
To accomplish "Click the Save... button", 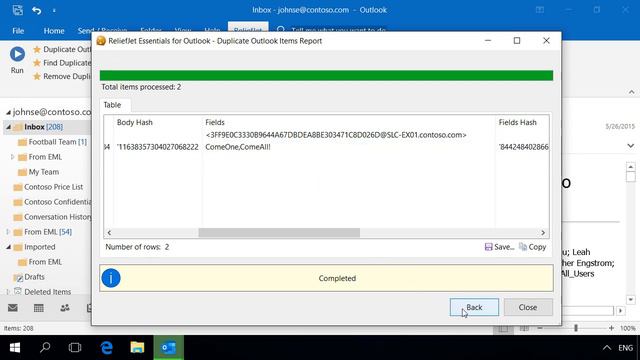I will [x=499, y=247].
